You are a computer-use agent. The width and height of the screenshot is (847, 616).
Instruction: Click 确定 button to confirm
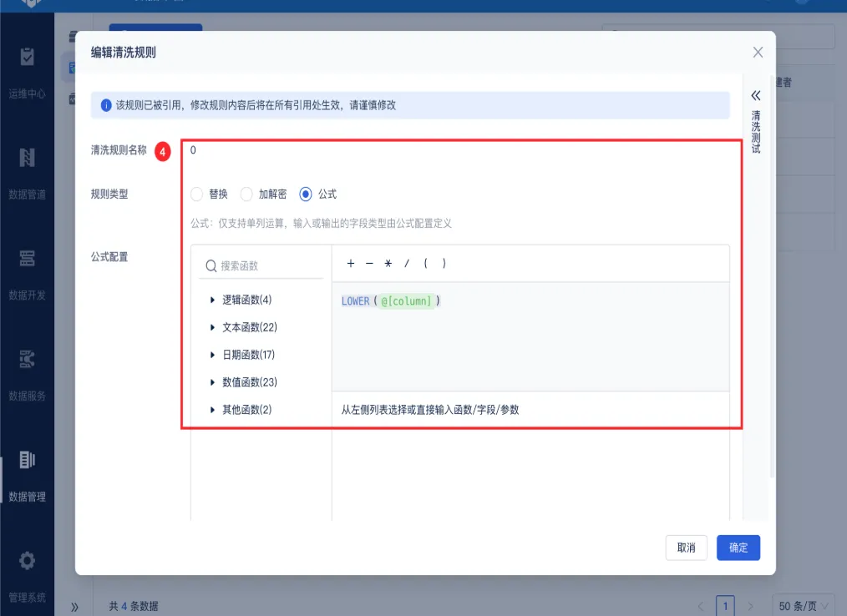click(x=738, y=548)
